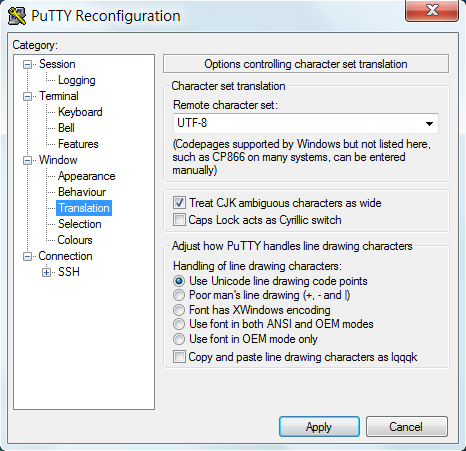Image resolution: width=466 pixels, height=451 pixels.
Task: Collapse the Connection tree node
Action: click(27, 256)
